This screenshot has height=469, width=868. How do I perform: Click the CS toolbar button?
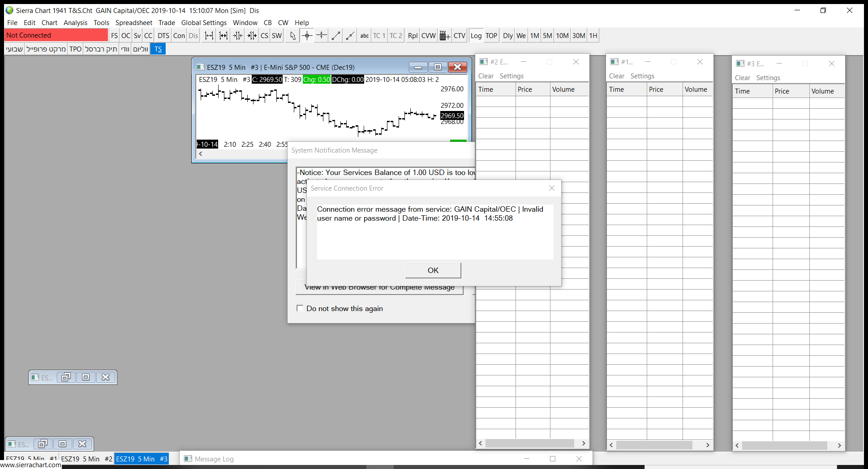[264, 36]
